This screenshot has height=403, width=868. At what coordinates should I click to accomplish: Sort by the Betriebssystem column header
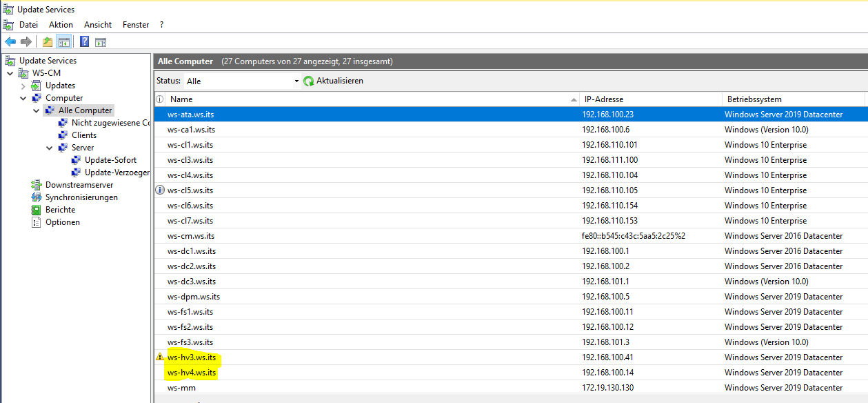tap(793, 99)
